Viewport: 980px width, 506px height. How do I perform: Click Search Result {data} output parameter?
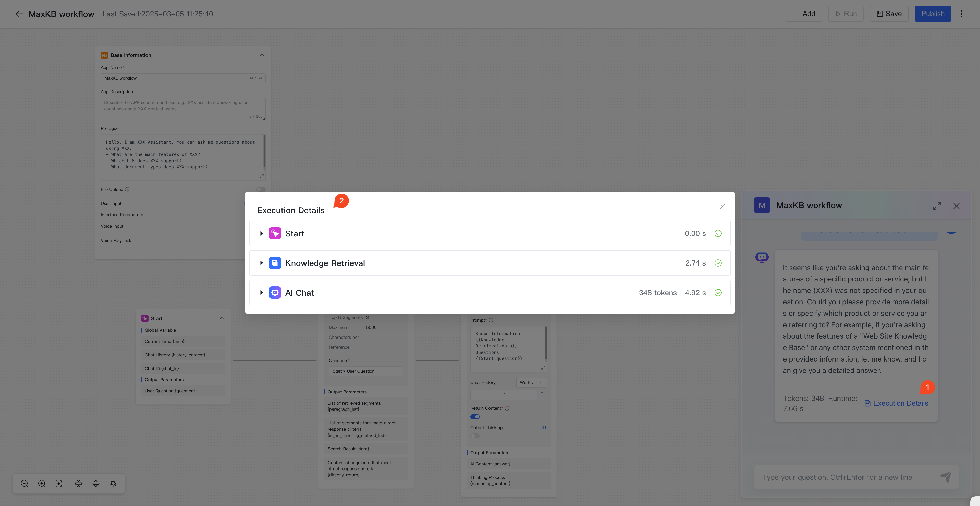pos(366,449)
